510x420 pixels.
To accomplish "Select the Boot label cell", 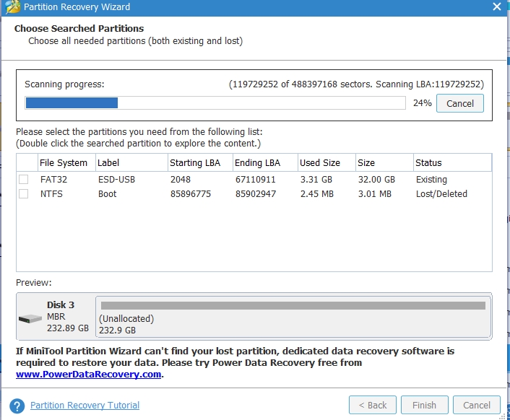I will [107, 193].
